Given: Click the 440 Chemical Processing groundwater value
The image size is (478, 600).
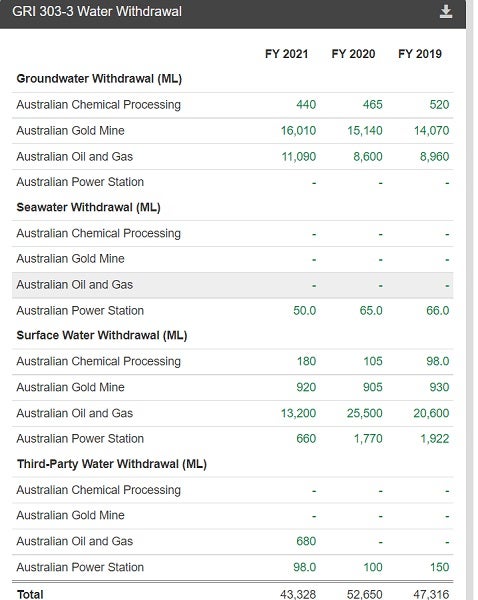Looking at the screenshot, I should [x=306, y=104].
